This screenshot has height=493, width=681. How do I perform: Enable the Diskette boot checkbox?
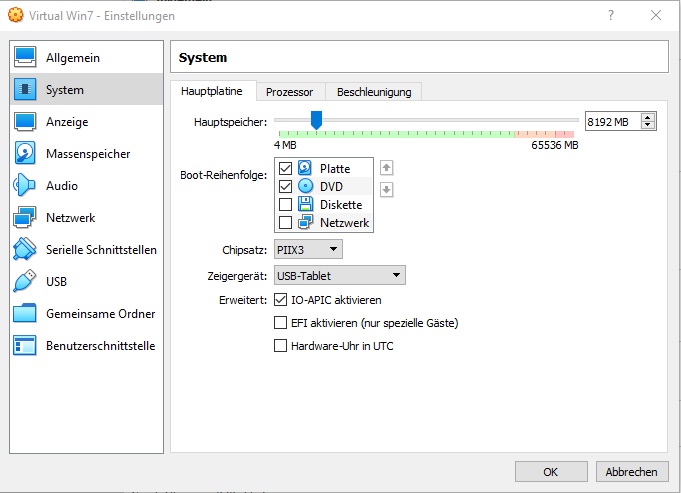click(285, 204)
